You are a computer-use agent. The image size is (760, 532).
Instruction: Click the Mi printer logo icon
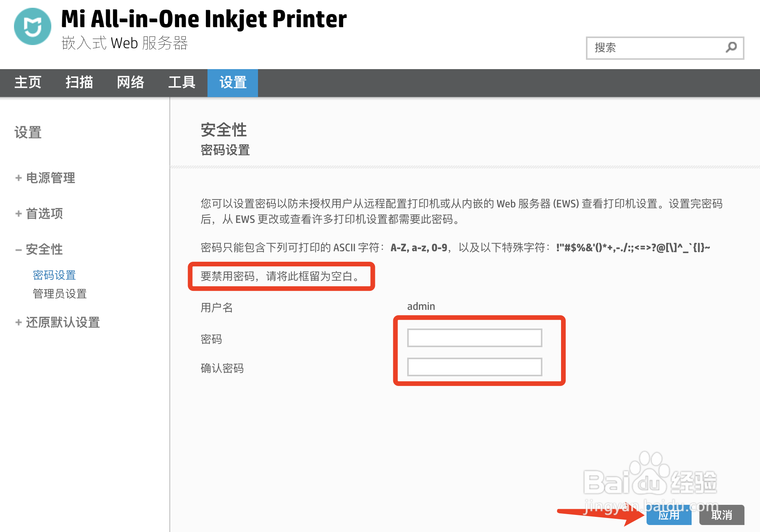point(33,26)
